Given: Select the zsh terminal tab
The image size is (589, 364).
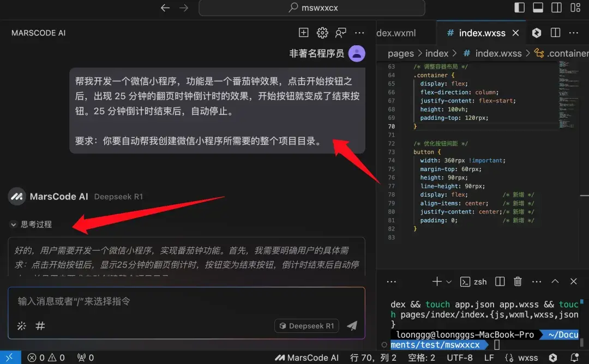Looking at the screenshot, I should [x=474, y=281].
